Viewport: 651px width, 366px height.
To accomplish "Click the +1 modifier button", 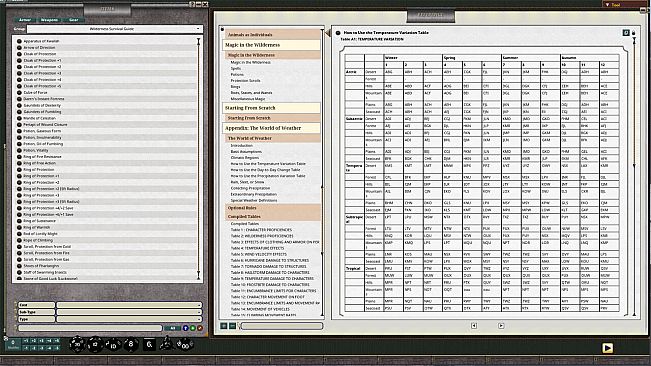I will coord(26,341).
